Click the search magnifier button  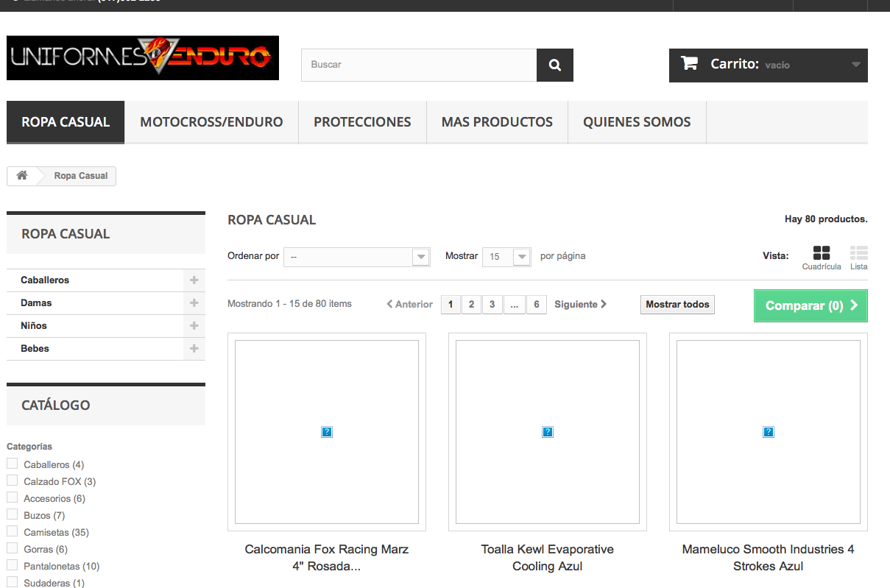pyautogui.click(x=554, y=65)
